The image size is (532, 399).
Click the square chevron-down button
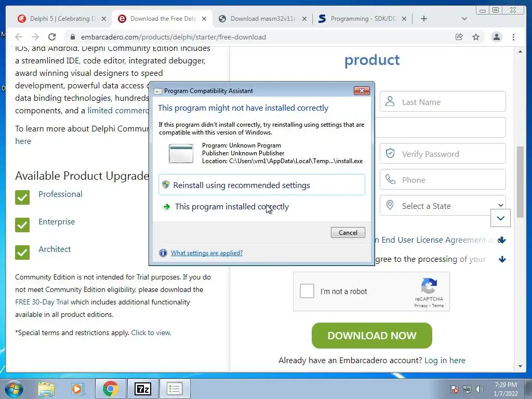tap(500, 218)
